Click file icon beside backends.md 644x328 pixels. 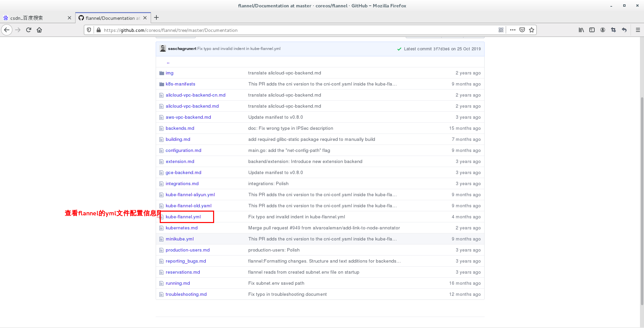(161, 128)
